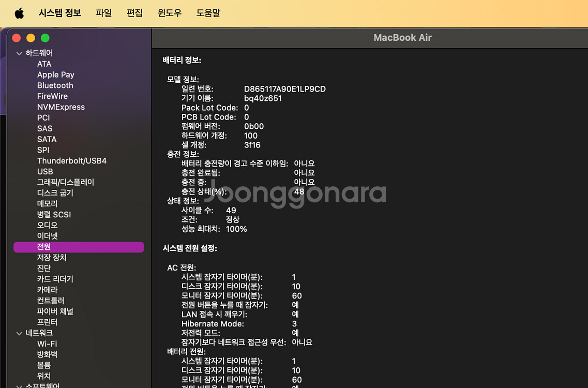Viewport: 588px width, 388px height.
Task: Select Thunderbolt/USB4 in the sidebar
Action: point(71,160)
